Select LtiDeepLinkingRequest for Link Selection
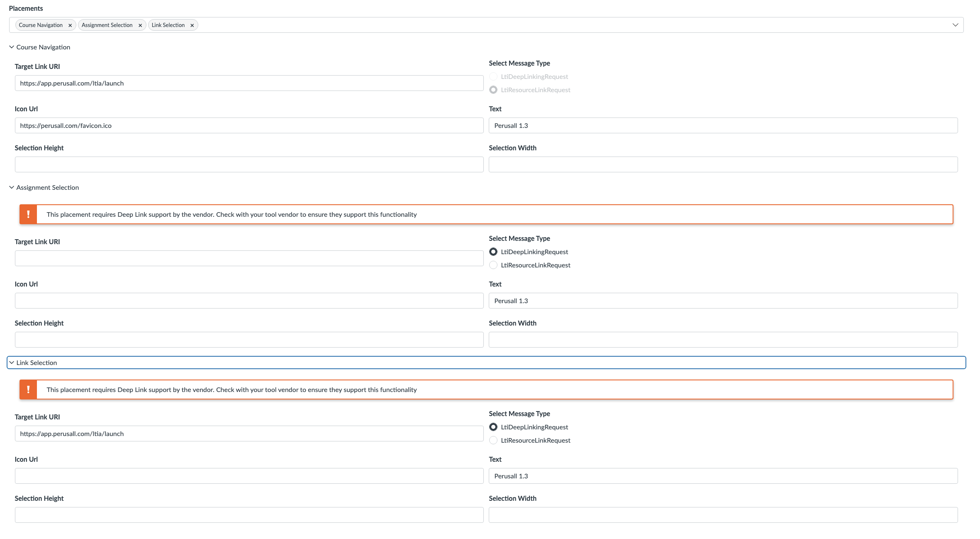The height and width of the screenshot is (539, 980). coord(493,427)
